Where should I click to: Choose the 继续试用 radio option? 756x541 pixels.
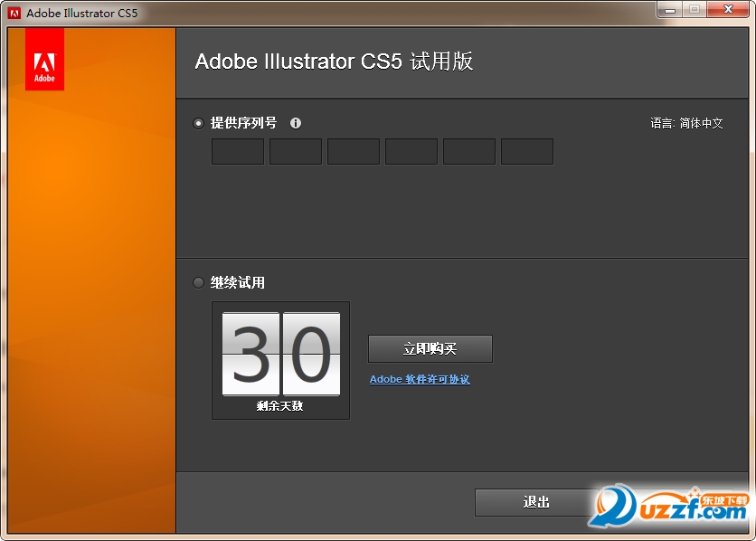199,282
